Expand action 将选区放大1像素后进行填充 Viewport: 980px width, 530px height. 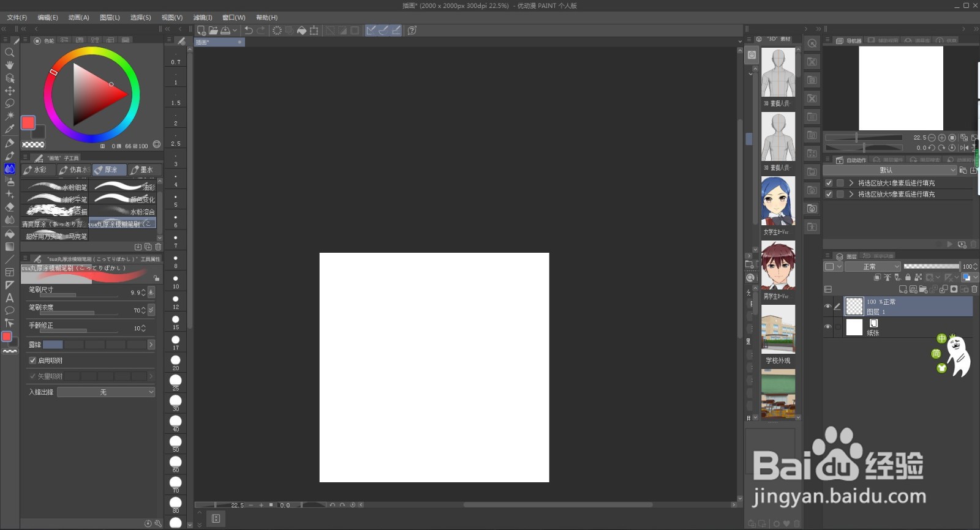coord(851,183)
